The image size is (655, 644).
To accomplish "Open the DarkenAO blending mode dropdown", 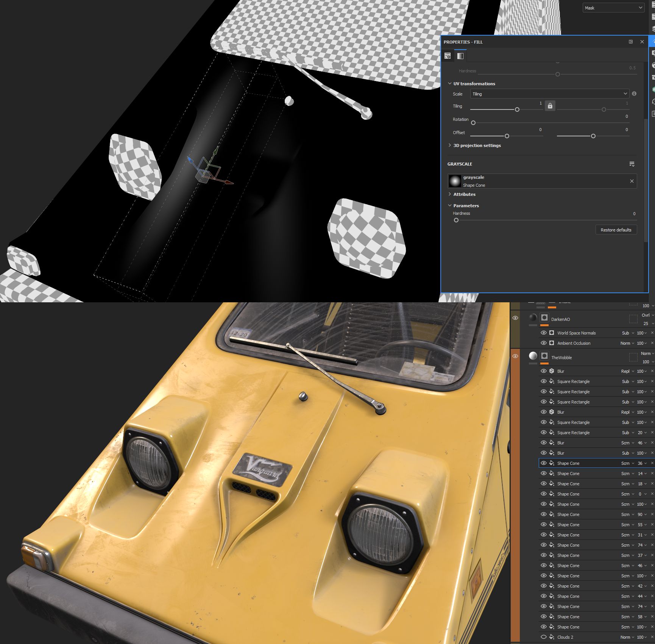I will point(647,315).
